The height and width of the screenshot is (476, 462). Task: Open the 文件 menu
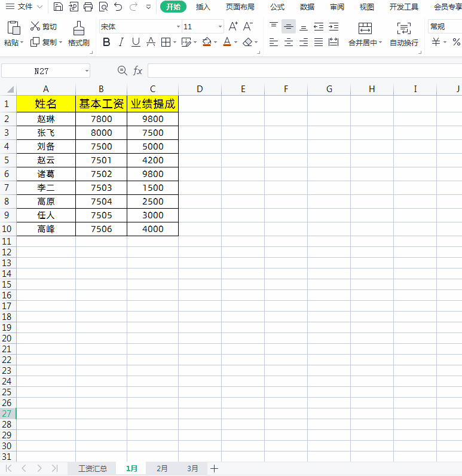pyautogui.click(x=25, y=7)
